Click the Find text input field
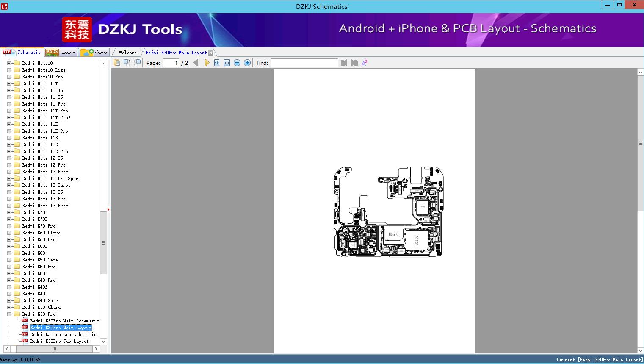 pyautogui.click(x=304, y=63)
